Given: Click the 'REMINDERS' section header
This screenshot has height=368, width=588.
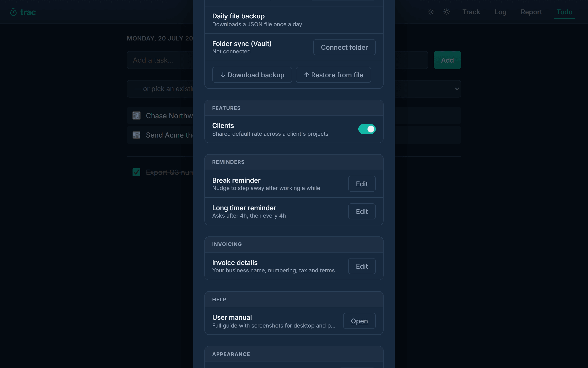Looking at the screenshot, I should pyautogui.click(x=228, y=162).
